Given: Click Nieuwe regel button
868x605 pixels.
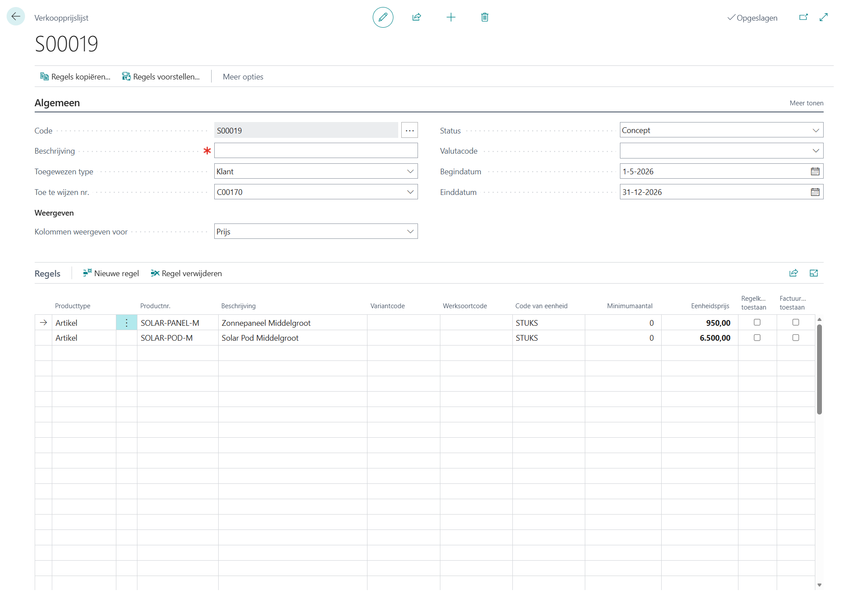Looking at the screenshot, I should tap(111, 274).
